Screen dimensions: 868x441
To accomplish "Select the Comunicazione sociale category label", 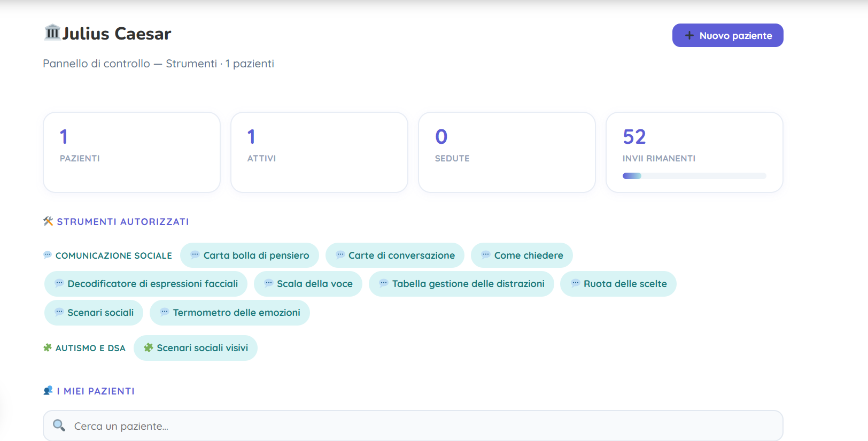I will (x=114, y=256).
